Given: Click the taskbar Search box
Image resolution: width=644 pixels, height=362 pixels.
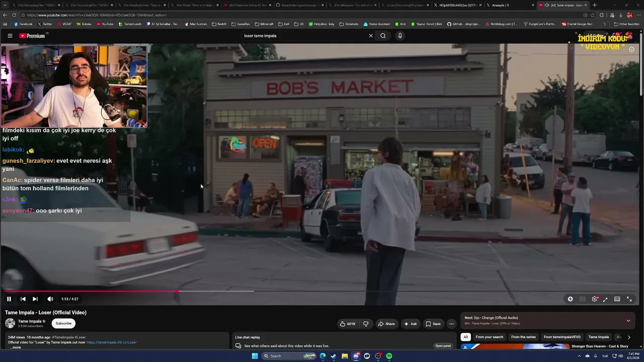Looking at the screenshot, I should click(x=289, y=356).
